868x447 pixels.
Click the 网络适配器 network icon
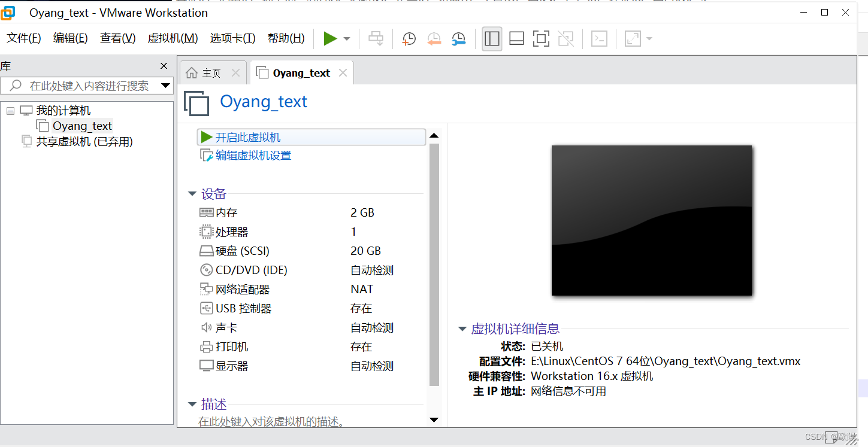206,289
